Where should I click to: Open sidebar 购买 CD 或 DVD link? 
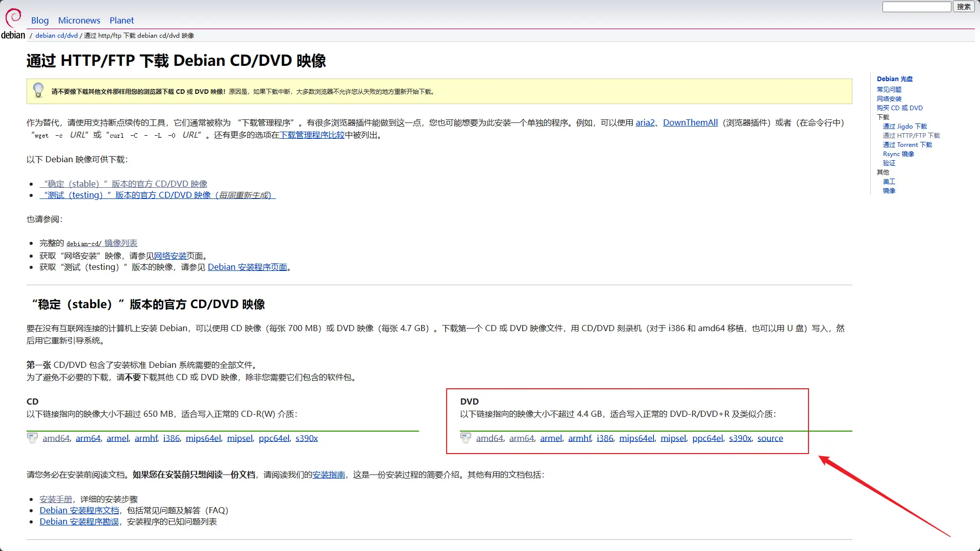(900, 108)
